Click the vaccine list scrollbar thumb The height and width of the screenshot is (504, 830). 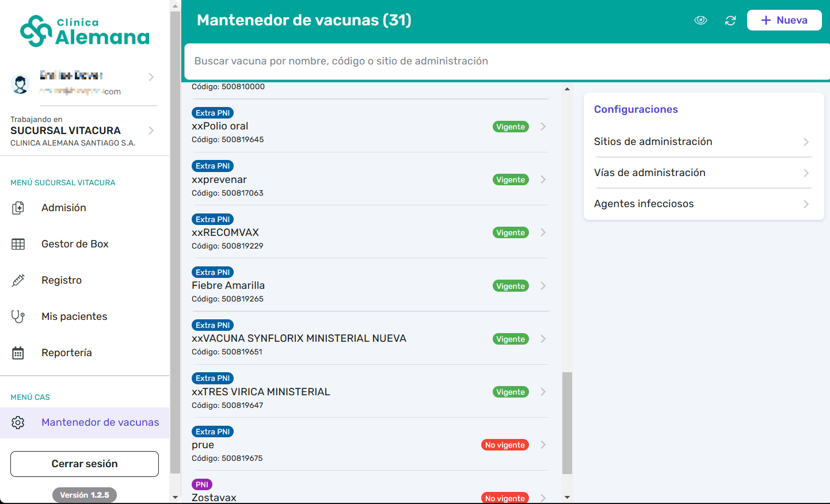567,423
